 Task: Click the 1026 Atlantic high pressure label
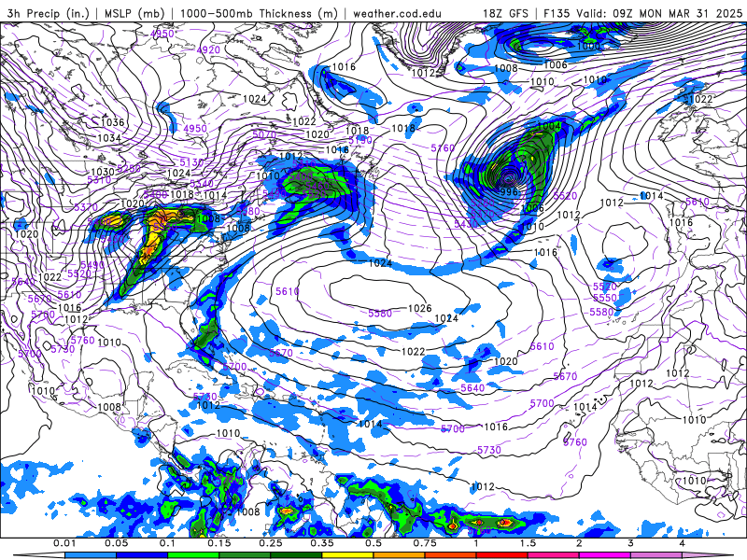tap(419, 308)
